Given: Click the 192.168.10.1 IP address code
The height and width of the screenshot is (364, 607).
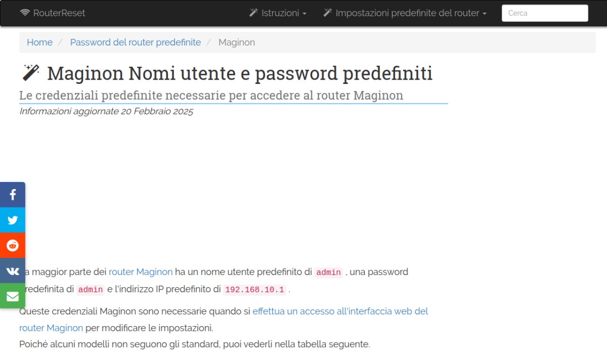Looking at the screenshot, I should point(255,290).
